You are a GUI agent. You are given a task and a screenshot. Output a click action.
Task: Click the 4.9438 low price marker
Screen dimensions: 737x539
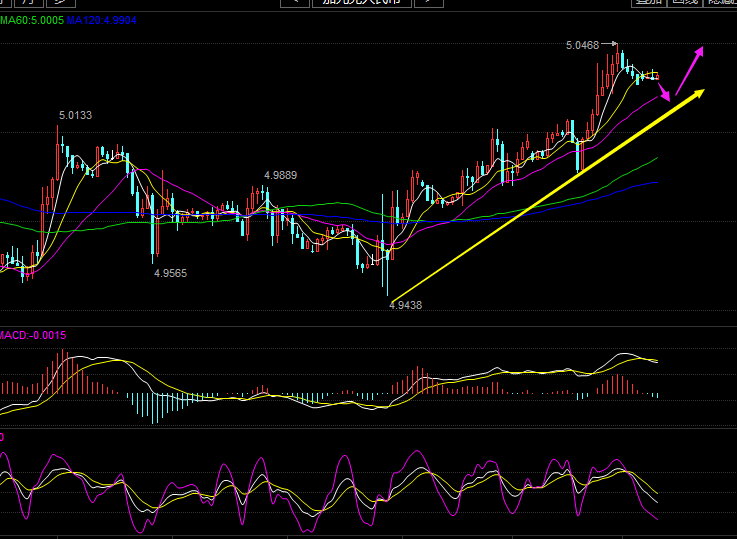[x=405, y=305]
